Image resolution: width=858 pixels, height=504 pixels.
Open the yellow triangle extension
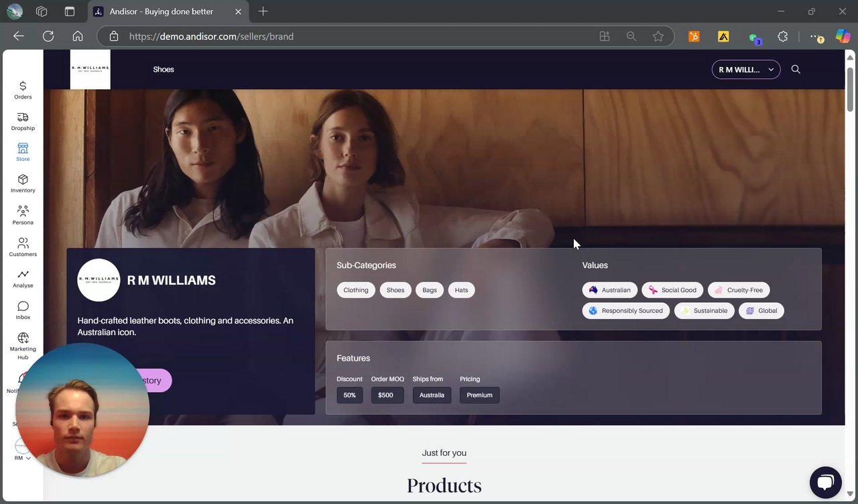(x=723, y=37)
